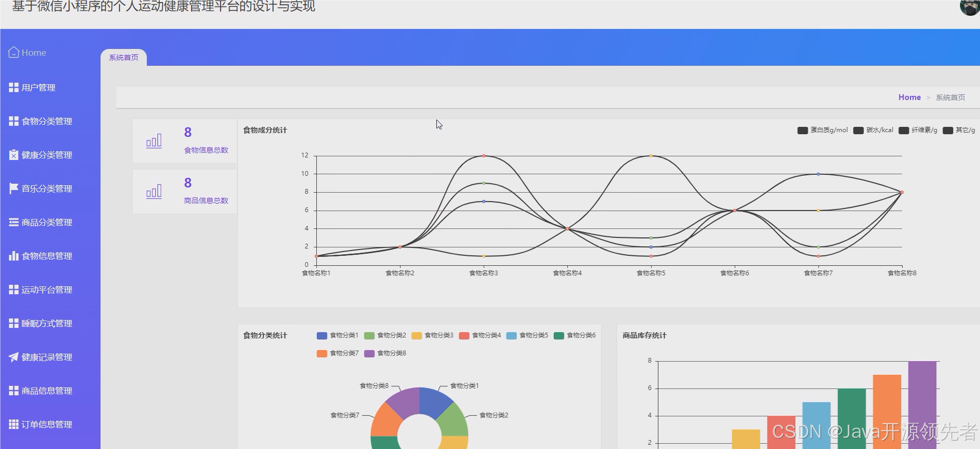
Task: Click the 食物信息管理 bar chart icon
Action: [14, 256]
